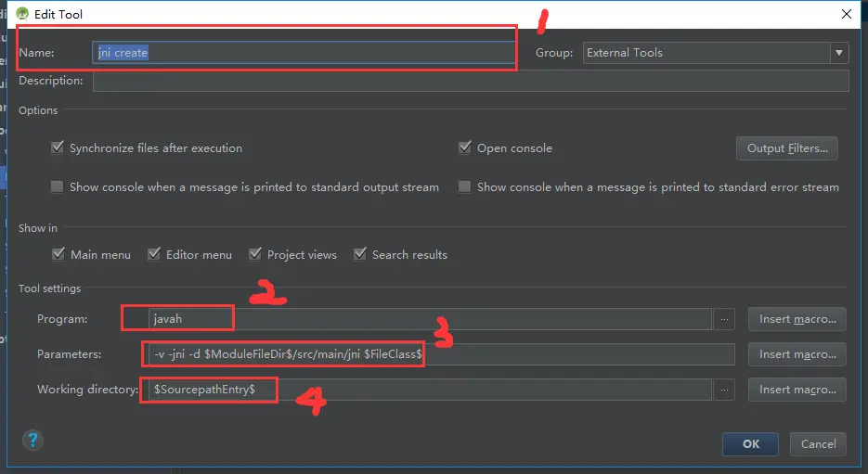Click Insert macro for the Program field
This screenshot has height=474, width=868.
point(797,319)
